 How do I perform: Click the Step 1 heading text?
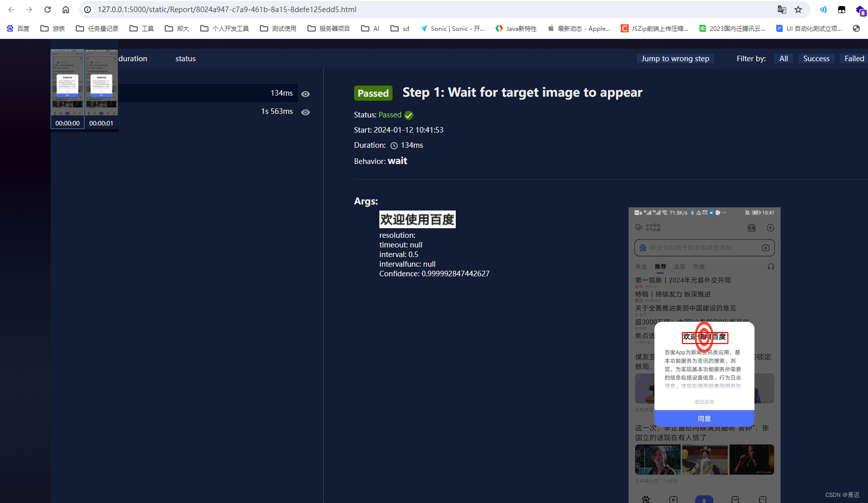[x=522, y=92]
